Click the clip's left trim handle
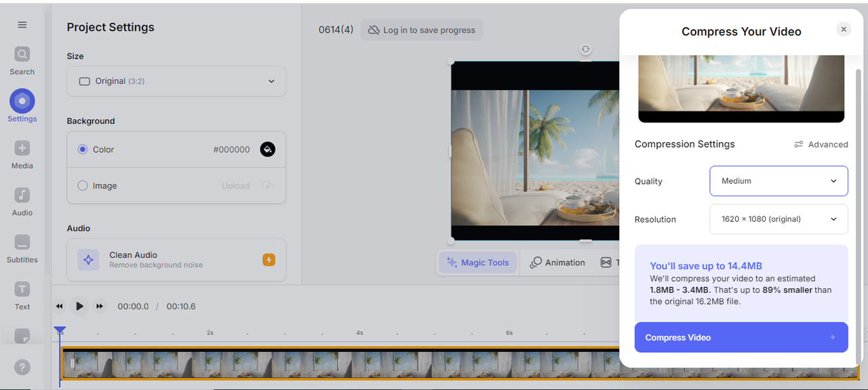Screen dimensions: 868x390 point(72,364)
